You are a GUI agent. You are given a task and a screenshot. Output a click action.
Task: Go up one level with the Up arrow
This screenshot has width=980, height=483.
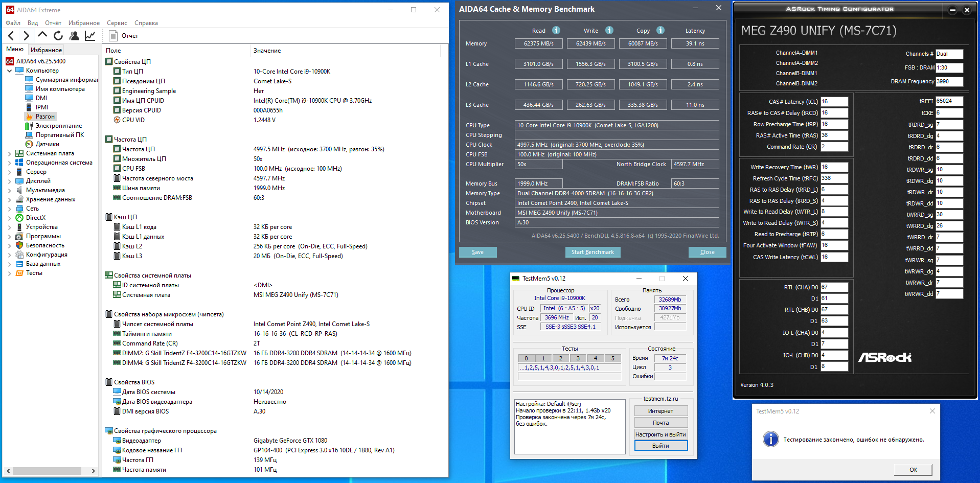(42, 35)
